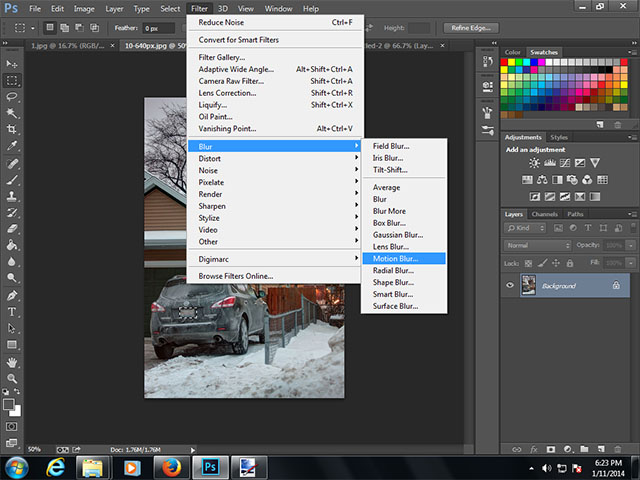Screen dimensions: 640x480
Task: Open the layer Kind filter dropdown
Action: point(525,228)
